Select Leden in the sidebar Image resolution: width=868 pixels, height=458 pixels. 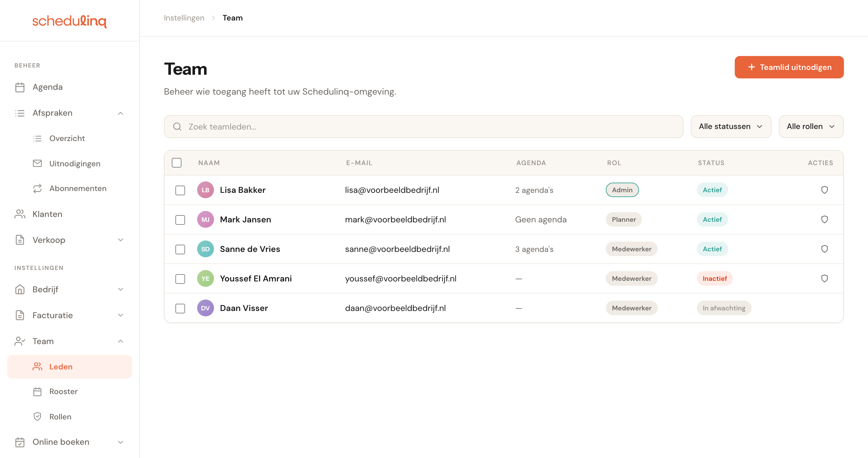(x=69, y=366)
